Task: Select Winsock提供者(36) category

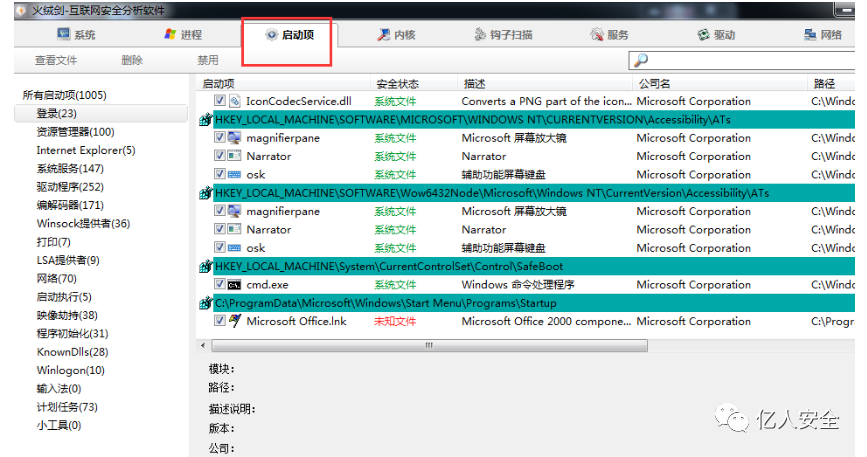Action: tap(83, 223)
